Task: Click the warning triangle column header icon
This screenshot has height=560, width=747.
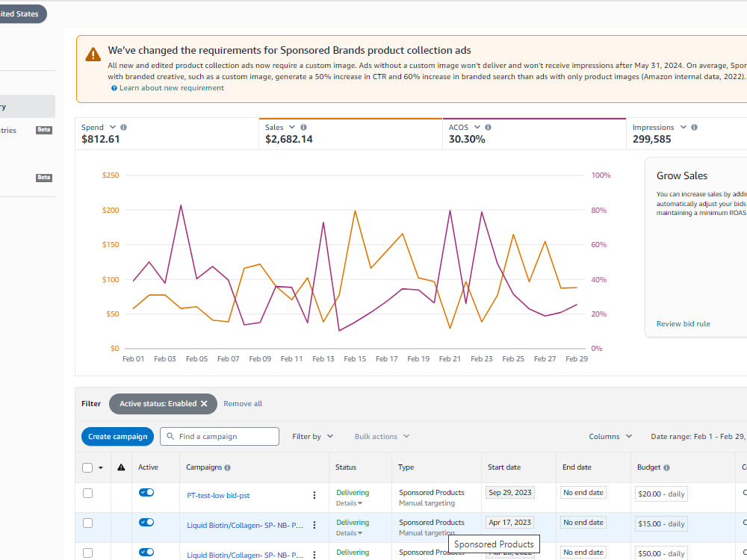Action: point(121,467)
